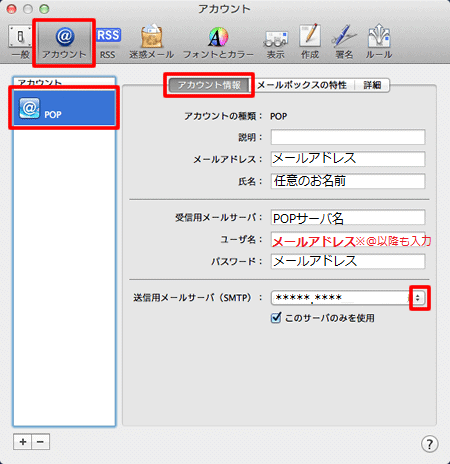450x464 pixels.
Task: Open the ルール rules icon
Action: 379,42
